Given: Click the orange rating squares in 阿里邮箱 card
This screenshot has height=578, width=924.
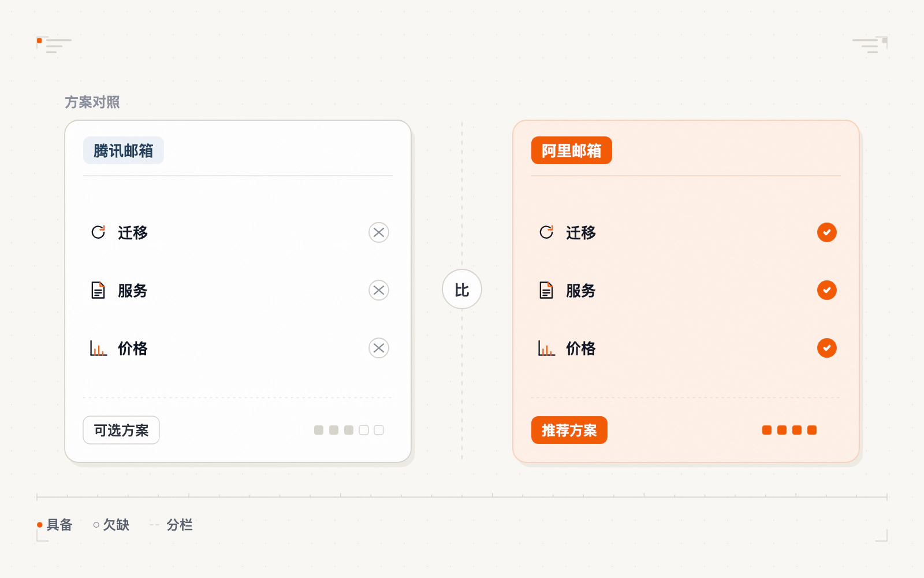Looking at the screenshot, I should click(789, 430).
